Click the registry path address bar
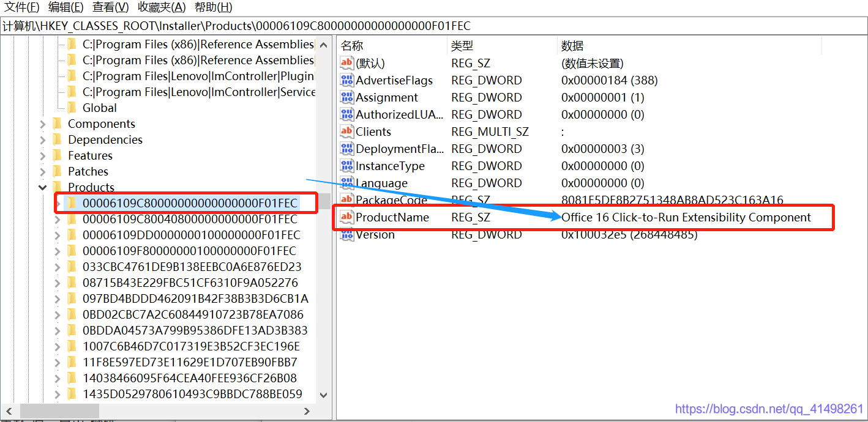Viewport: 868px width, 422px height. (x=434, y=26)
